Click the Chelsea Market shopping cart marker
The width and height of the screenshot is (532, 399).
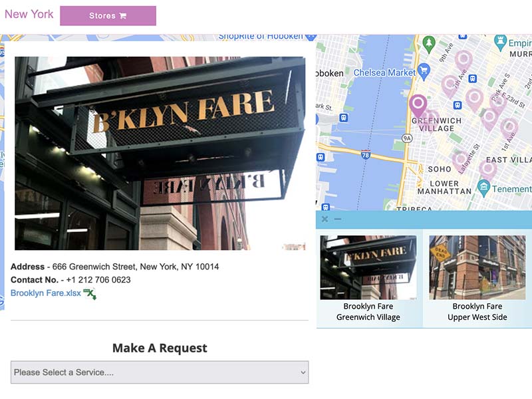(x=423, y=72)
